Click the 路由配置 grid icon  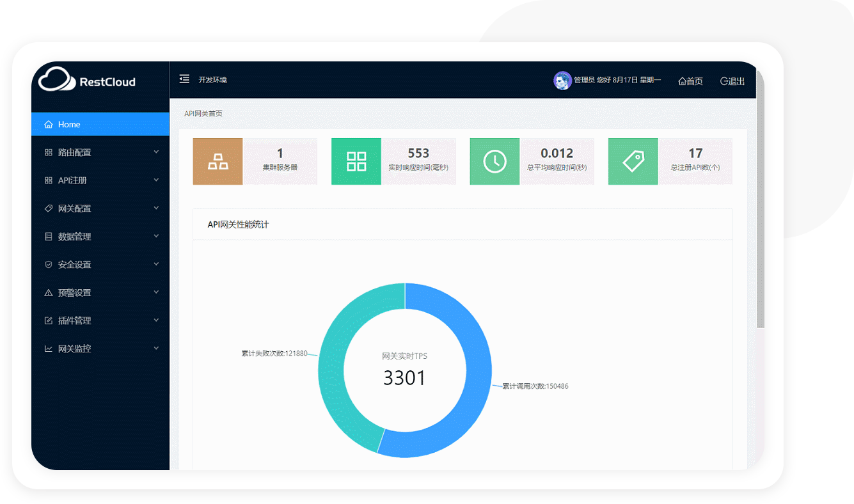click(x=49, y=153)
